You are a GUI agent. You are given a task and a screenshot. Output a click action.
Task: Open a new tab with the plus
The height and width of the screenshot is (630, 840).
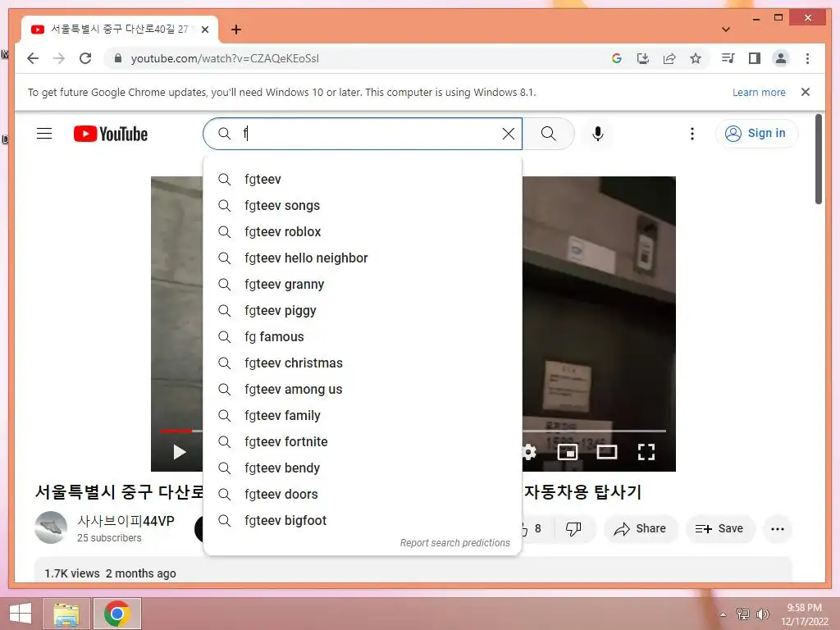[x=235, y=30]
